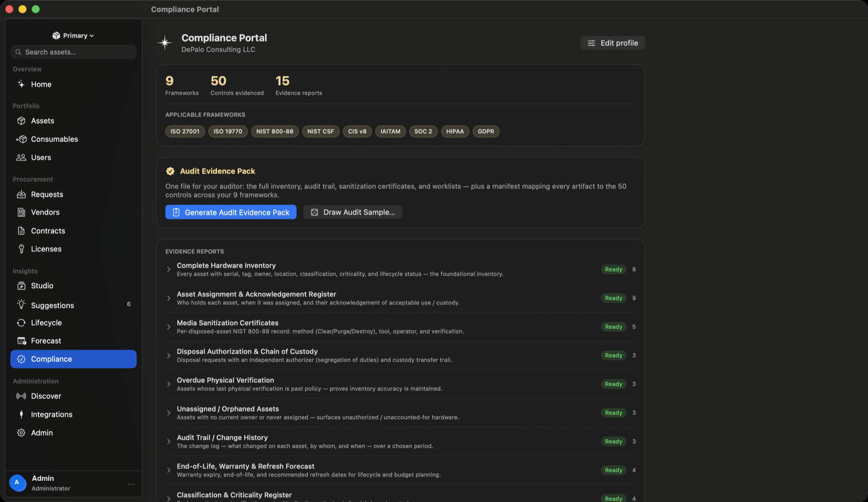
Task: Click the DePalo Consulting LLC subtitle
Action: click(218, 50)
